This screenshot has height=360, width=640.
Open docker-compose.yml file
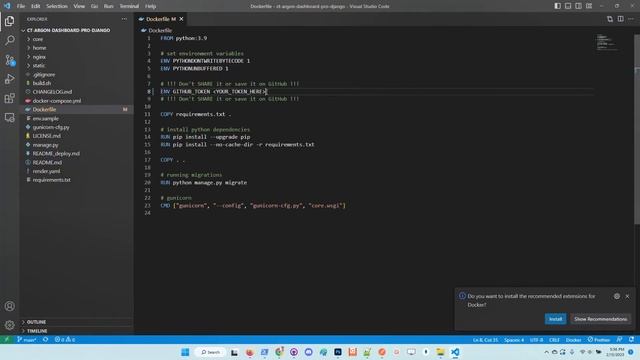[76, 100]
